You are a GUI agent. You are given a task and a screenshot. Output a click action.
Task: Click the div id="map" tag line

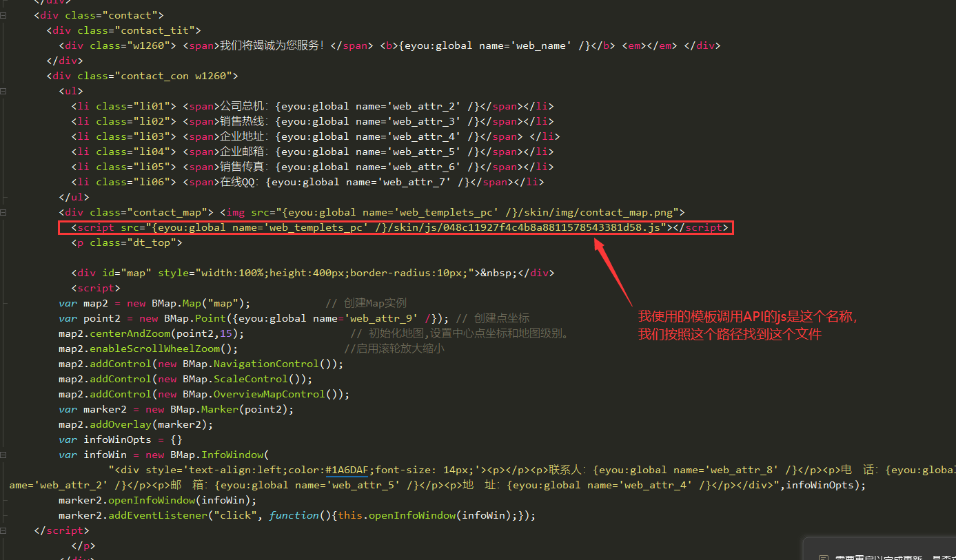[312, 273]
